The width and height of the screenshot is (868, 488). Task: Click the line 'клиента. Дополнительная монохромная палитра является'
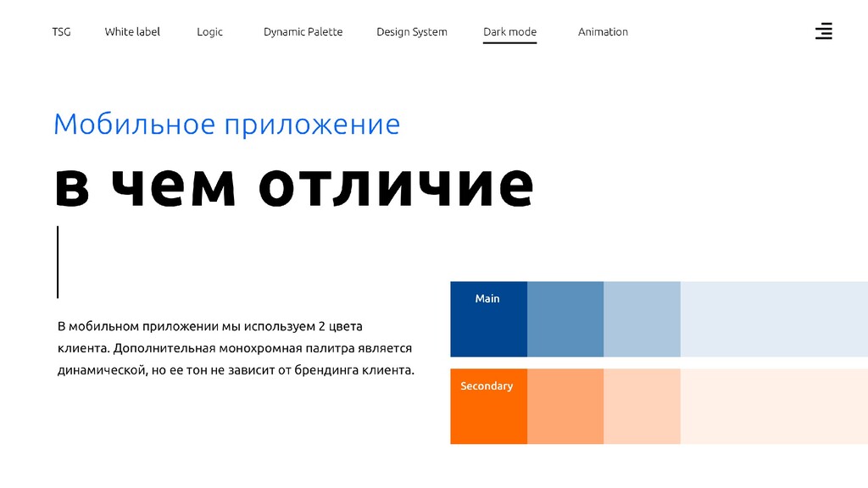click(x=235, y=348)
